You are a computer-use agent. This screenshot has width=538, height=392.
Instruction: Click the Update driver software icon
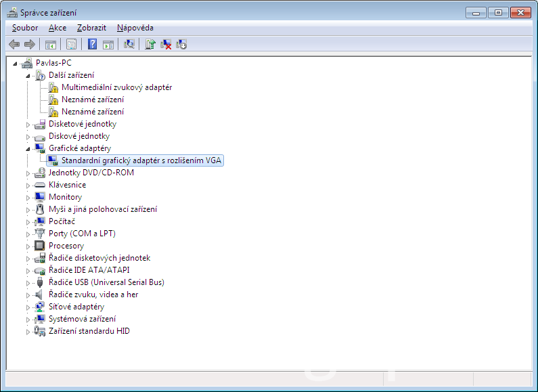pos(150,44)
